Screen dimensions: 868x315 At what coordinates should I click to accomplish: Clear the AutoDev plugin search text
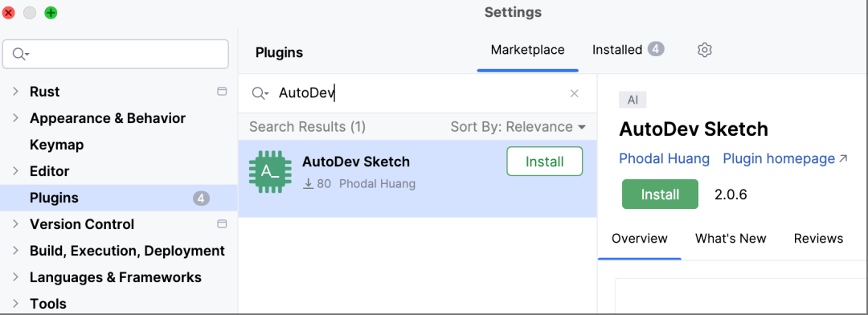point(574,93)
